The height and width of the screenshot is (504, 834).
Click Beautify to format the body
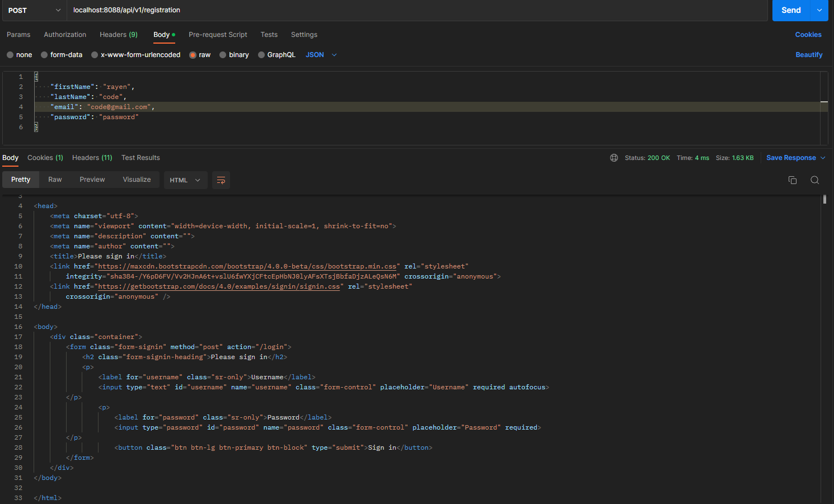click(809, 55)
